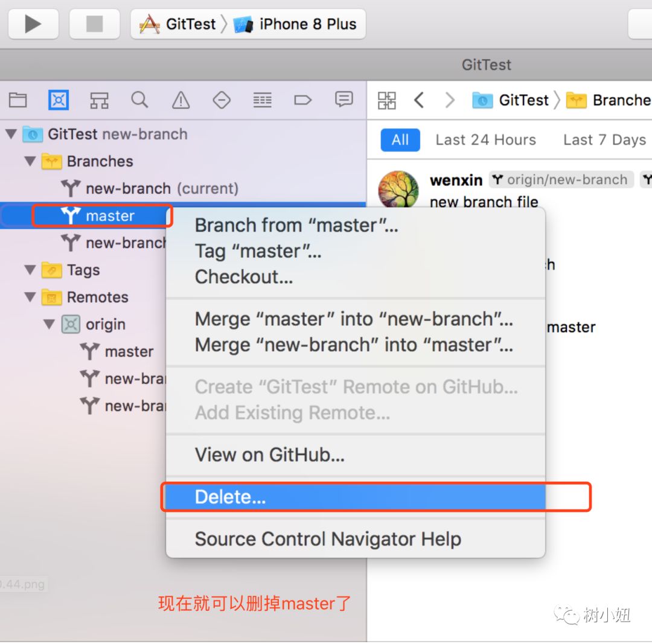Collapse the GitTest new-branch repository
Screen dimensions: 652x644
11,134
